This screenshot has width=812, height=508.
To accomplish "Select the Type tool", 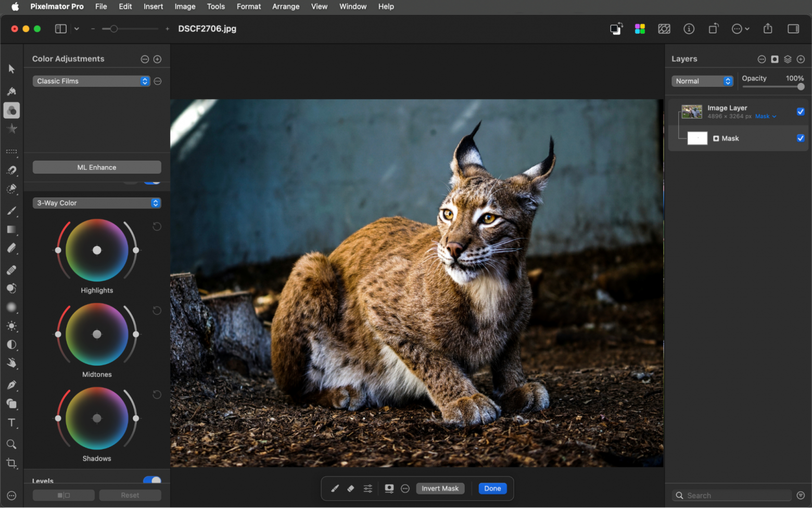I will [11, 423].
